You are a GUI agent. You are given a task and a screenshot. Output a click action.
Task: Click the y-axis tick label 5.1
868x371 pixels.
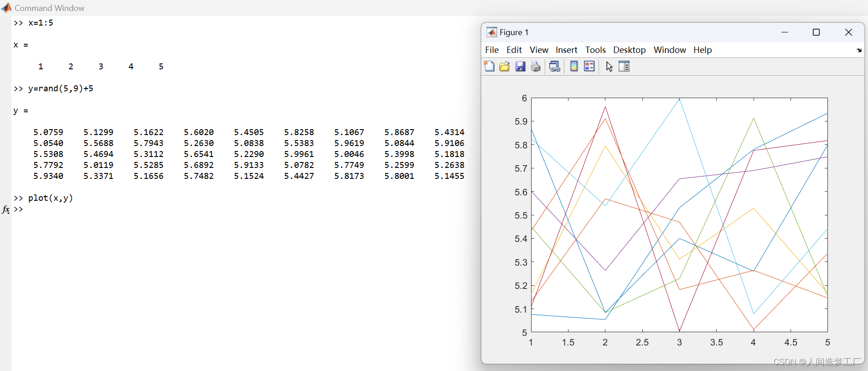521,309
